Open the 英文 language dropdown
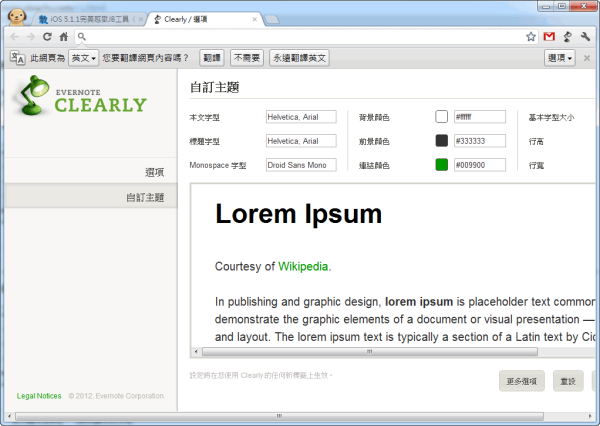This screenshot has height=426, width=600. pos(83,59)
